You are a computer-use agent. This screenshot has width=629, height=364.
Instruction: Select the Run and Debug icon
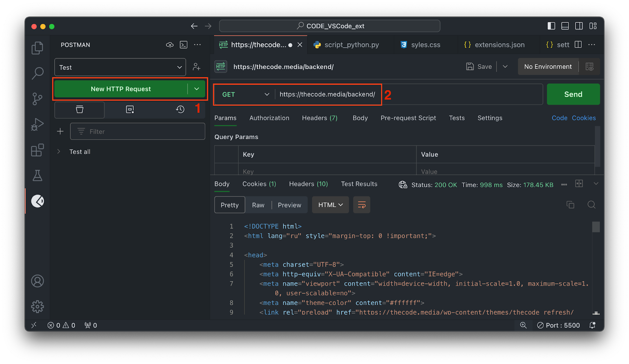37,124
